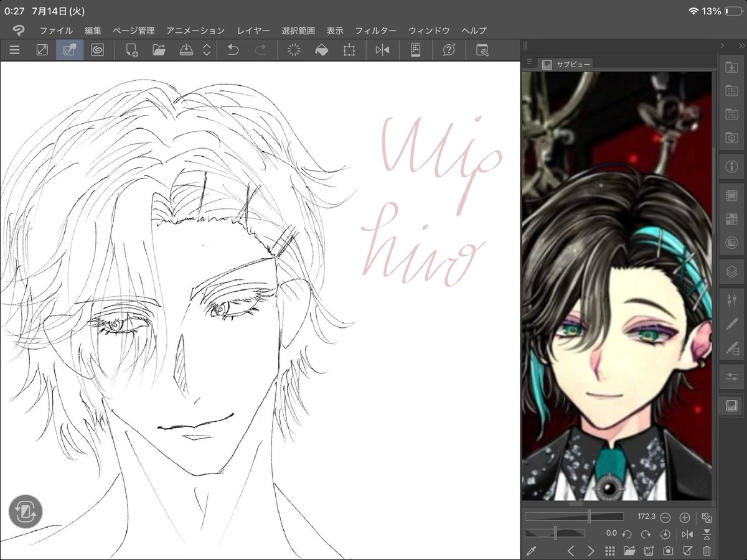This screenshot has width=747, height=560.
Task: Toggle Sub View eyedropper color picking
Action: tap(531, 551)
